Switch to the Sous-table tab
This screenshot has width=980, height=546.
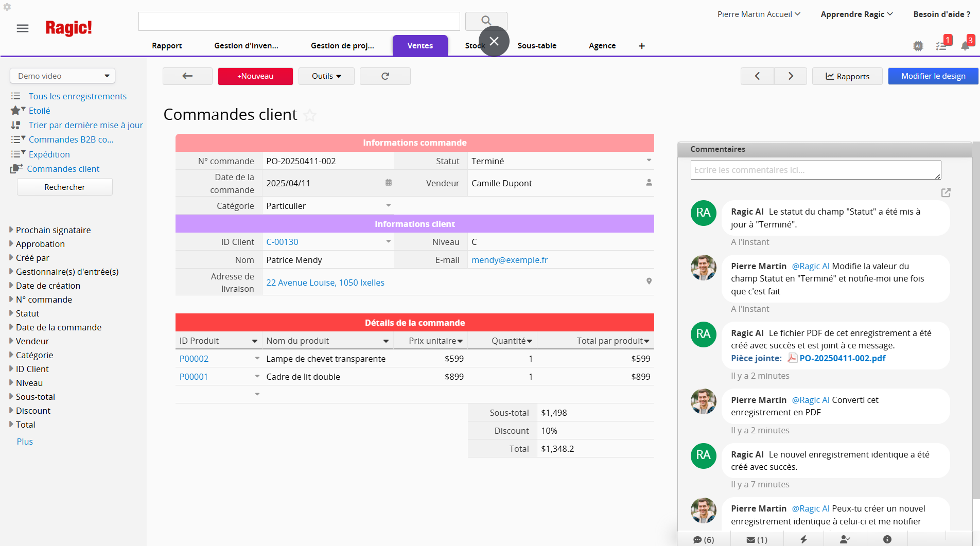coord(537,46)
